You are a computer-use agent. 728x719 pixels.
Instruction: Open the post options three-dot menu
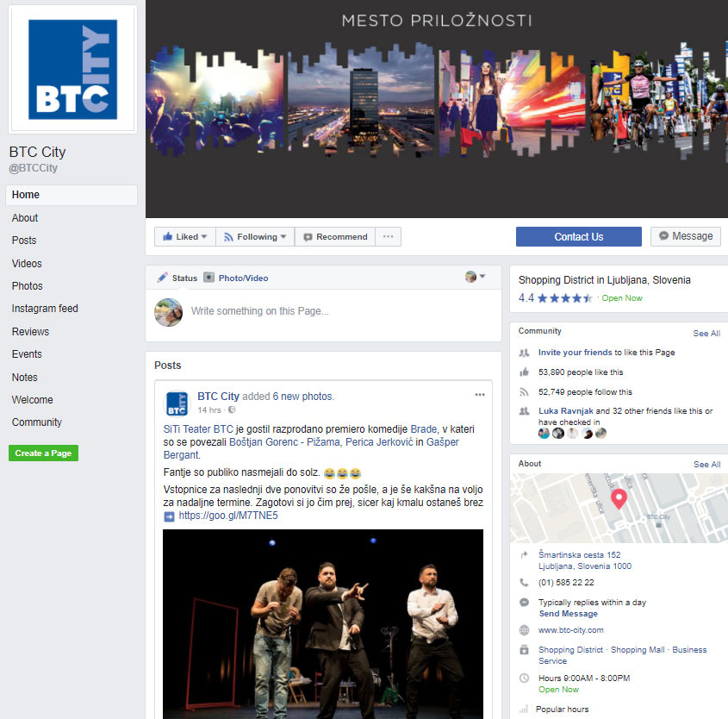[x=480, y=395]
